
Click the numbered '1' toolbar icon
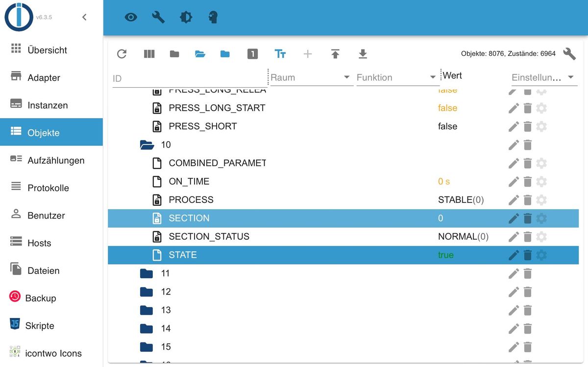(x=252, y=54)
